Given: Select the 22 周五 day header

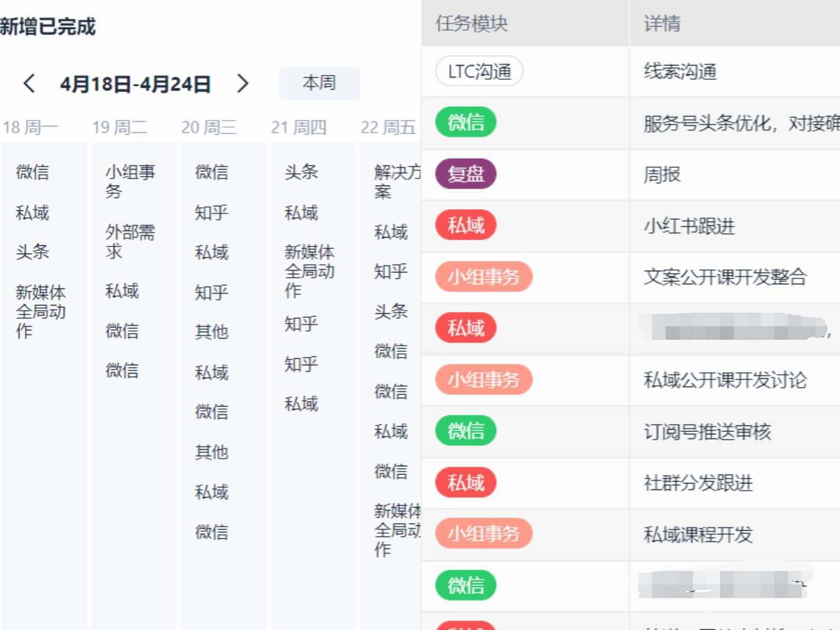Looking at the screenshot, I should (389, 127).
